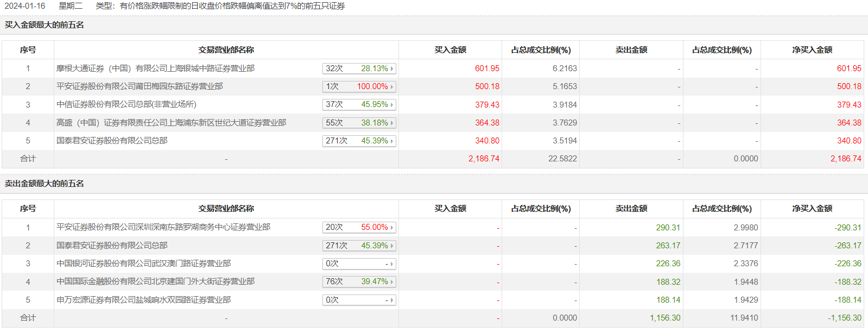The height and width of the screenshot is (332, 868).
Task: Open 中信证券股份有限公司总部(非营业场所) link
Action: [x=126, y=104]
